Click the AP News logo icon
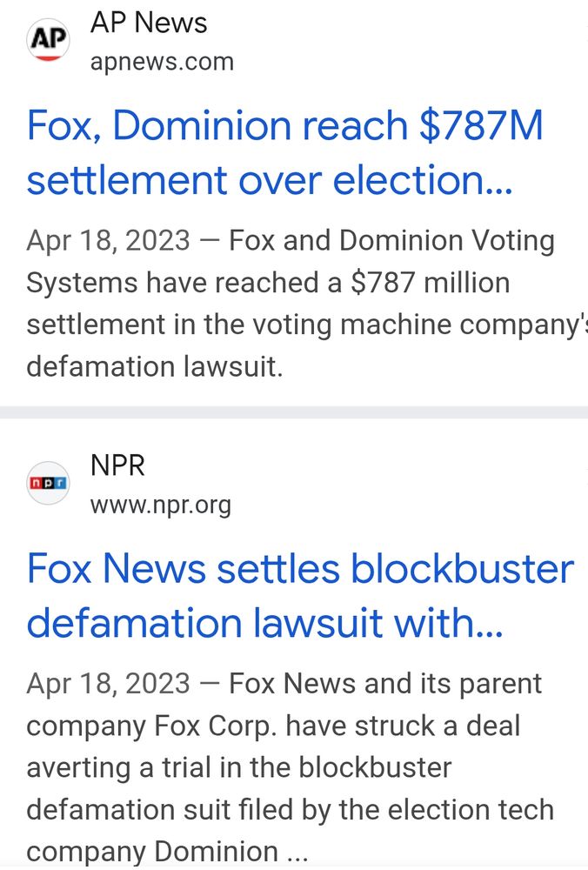This screenshot has width=588, height=870. click(48, 40)
